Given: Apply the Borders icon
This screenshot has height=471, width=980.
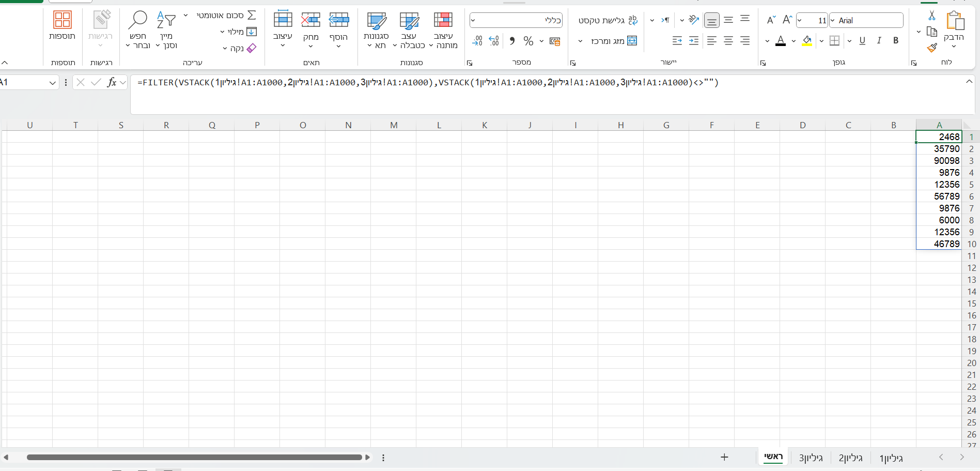Looking at the screenshot, I should click(834, 40).
